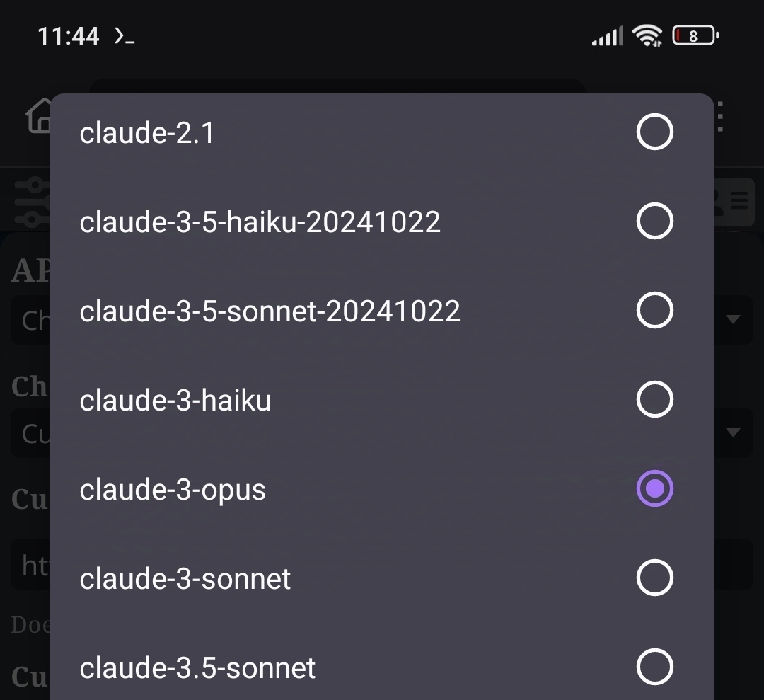Tap the clock time in status bar

68,36
